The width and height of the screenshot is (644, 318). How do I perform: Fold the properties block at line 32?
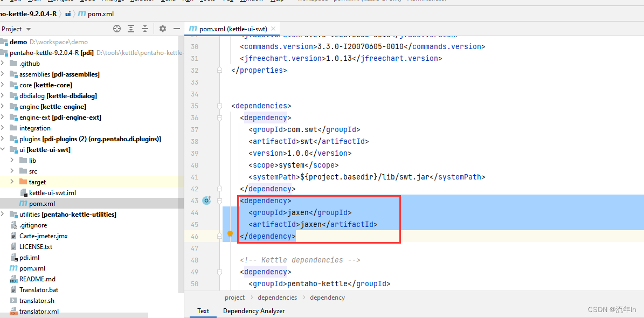(220, 70)
